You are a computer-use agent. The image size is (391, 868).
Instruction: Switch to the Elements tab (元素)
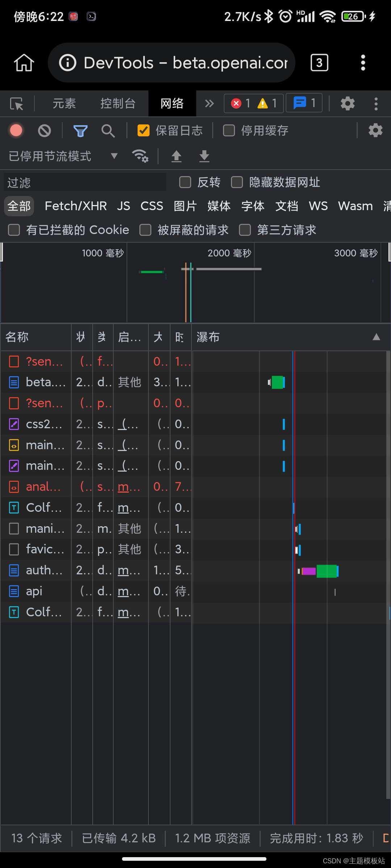[64, 103]
